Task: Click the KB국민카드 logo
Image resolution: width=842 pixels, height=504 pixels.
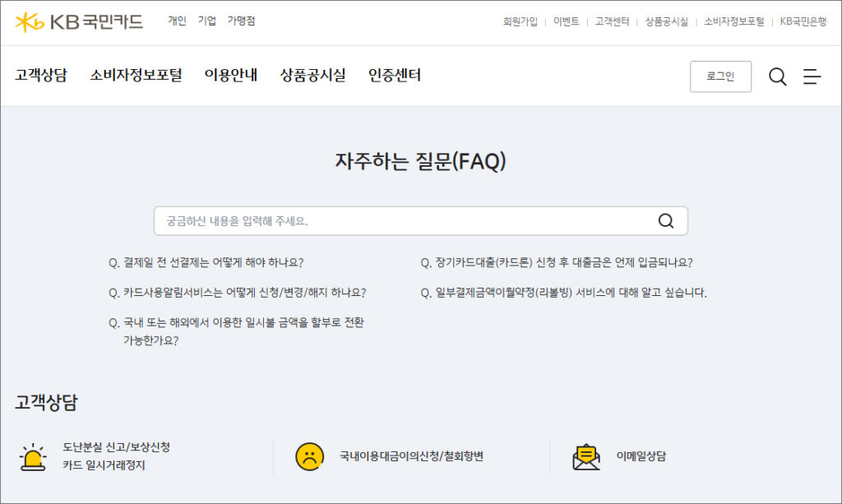Action: coord(79,22)
